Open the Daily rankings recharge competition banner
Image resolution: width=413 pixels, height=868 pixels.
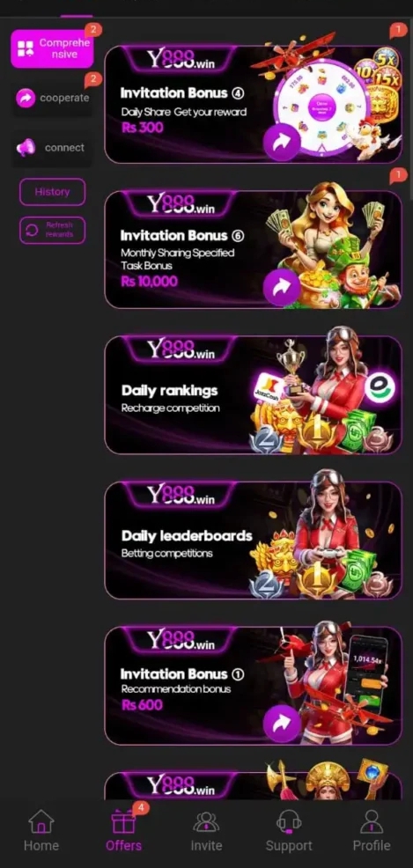pos(253,394)
